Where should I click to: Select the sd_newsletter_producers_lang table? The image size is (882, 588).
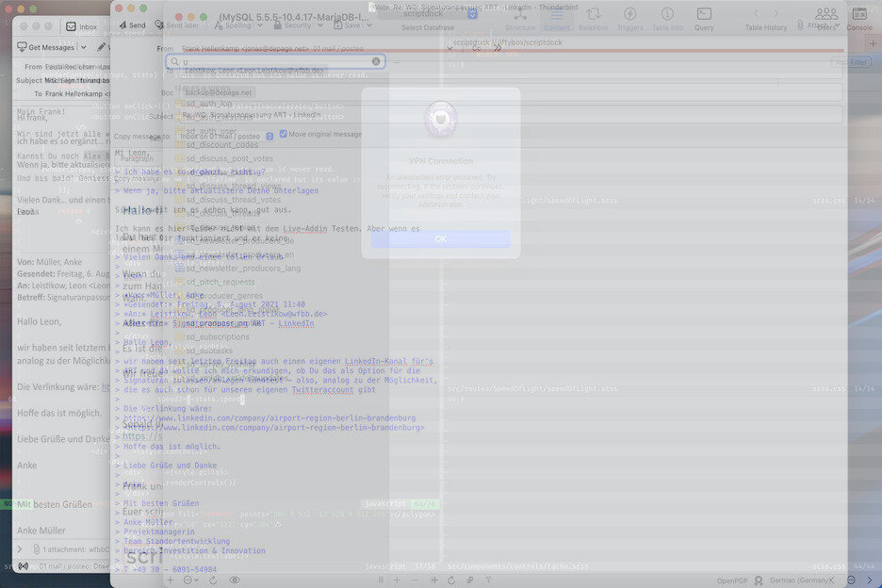click(237, 269)
